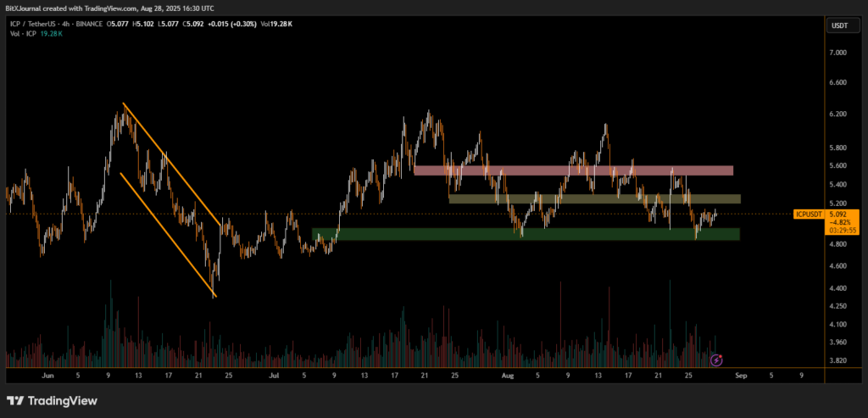Open the USDT currency selector

pyautogui.click(x=837, y=26)
